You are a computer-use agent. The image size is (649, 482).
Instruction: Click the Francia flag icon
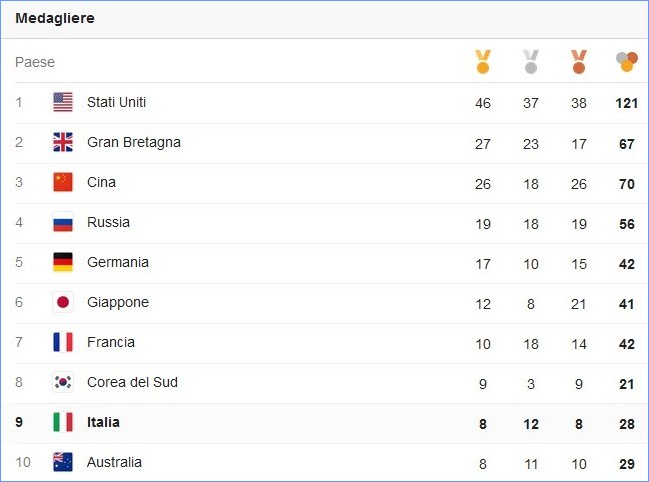63,342
